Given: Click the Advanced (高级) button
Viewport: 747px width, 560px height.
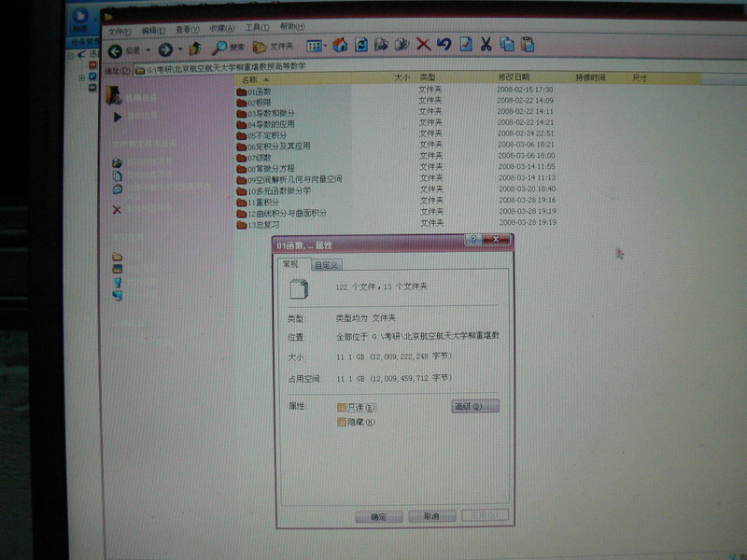Looking at the screenshot, I should click(x=475, y=406).
